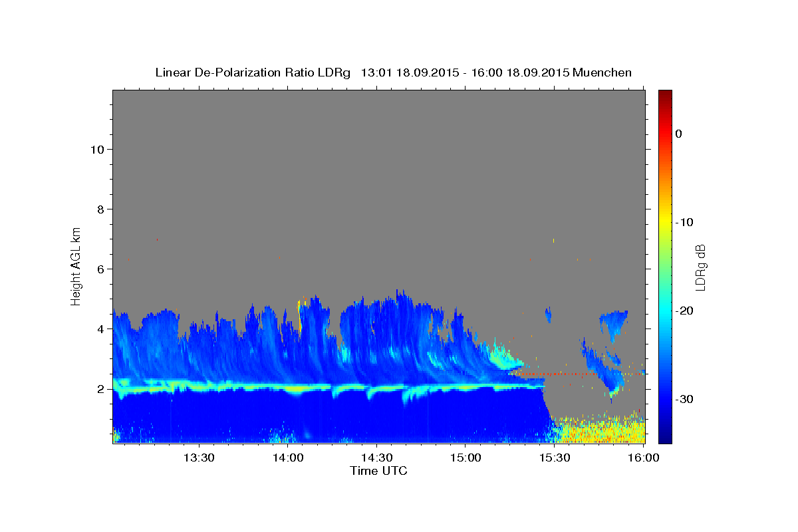The width and height of the screenshot is (798, 532).
Task: Click the 14:30 time tick label
Action: tap(376, 458)
